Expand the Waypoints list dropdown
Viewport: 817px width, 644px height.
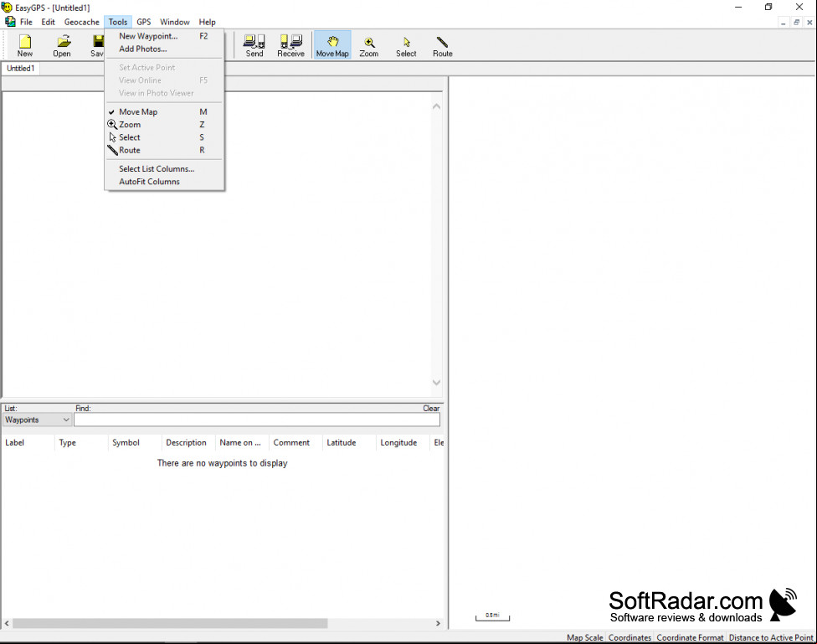[x=37, y=420]
